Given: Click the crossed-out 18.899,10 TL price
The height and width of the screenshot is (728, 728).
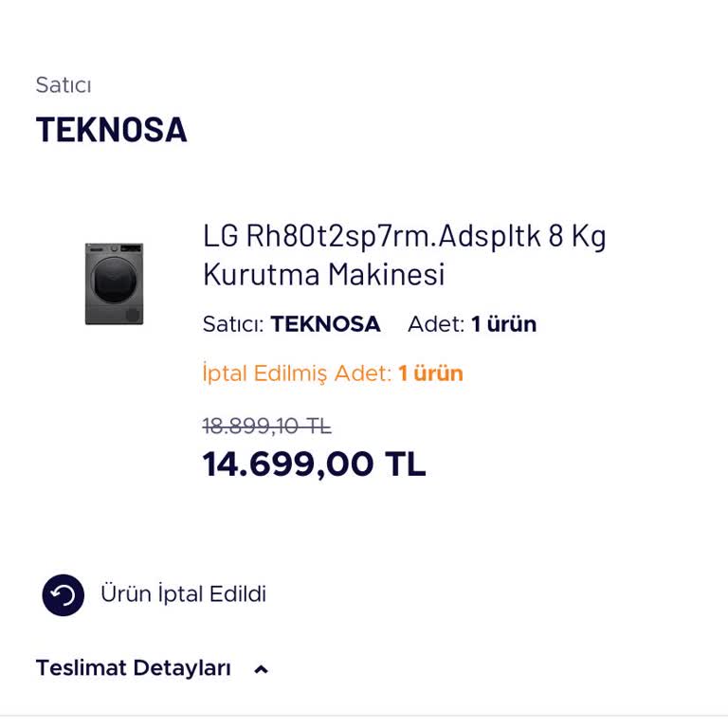Looking at the screenshot, I should tap(266, 427).
